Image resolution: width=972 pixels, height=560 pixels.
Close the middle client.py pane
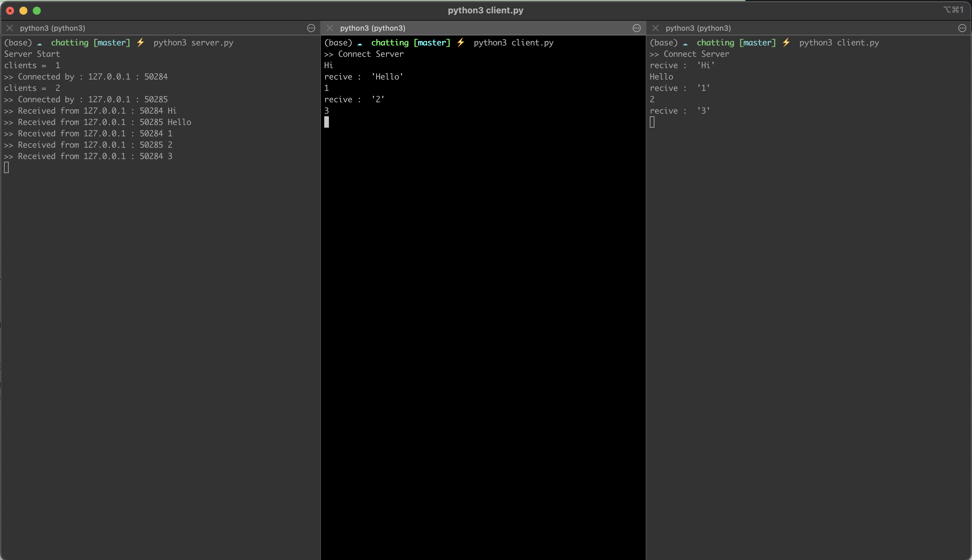click(330, 28)
